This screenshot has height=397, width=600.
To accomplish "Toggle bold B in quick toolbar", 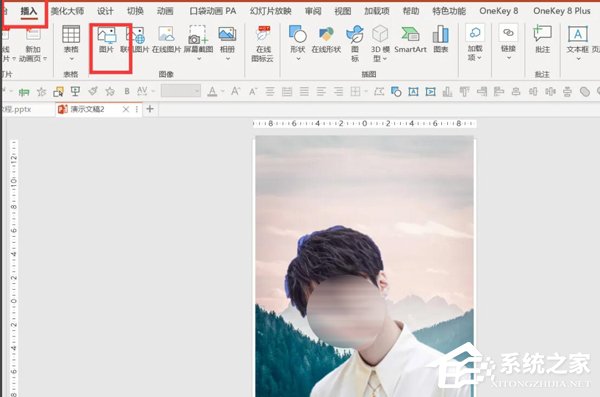I will click(127, 91).
